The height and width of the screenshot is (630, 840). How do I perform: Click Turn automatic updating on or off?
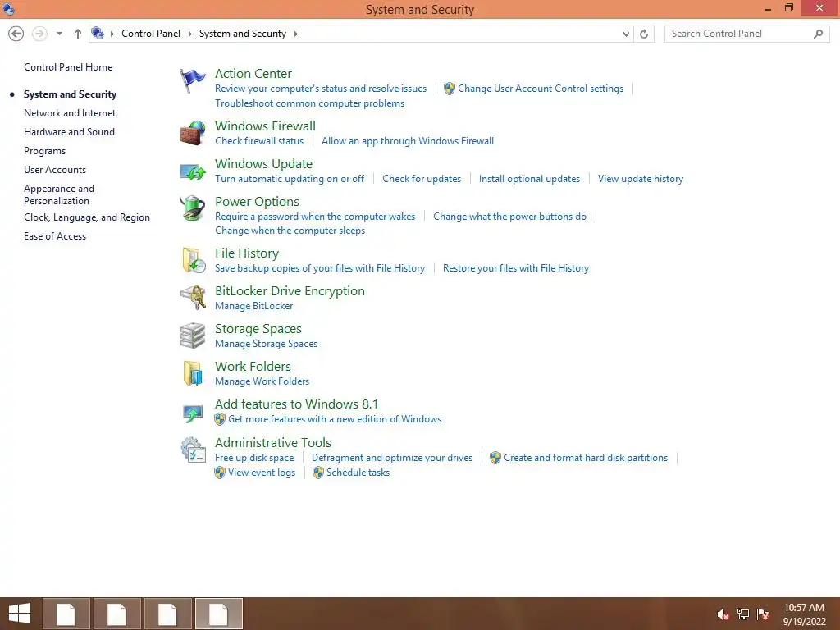(x=290, y=179)
